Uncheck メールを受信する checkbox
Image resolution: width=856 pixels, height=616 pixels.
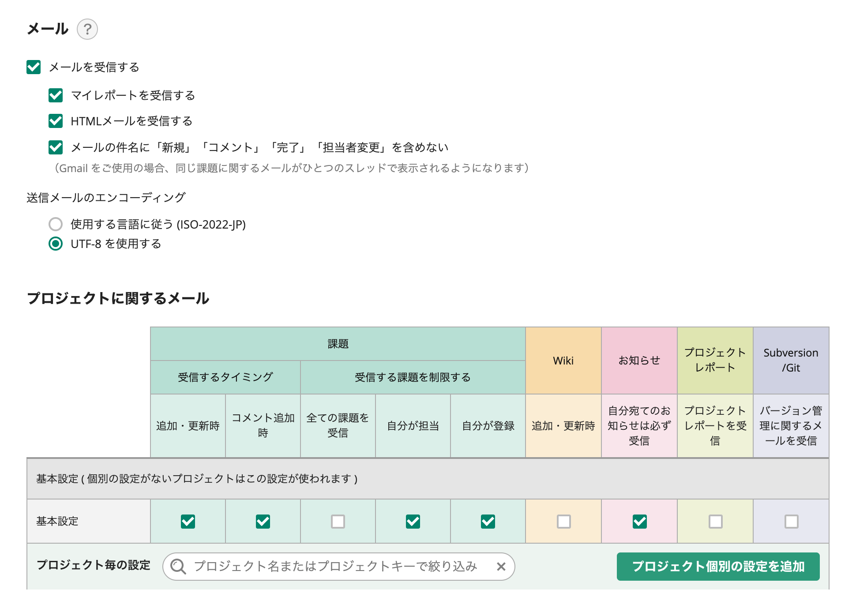click(34, 67)
